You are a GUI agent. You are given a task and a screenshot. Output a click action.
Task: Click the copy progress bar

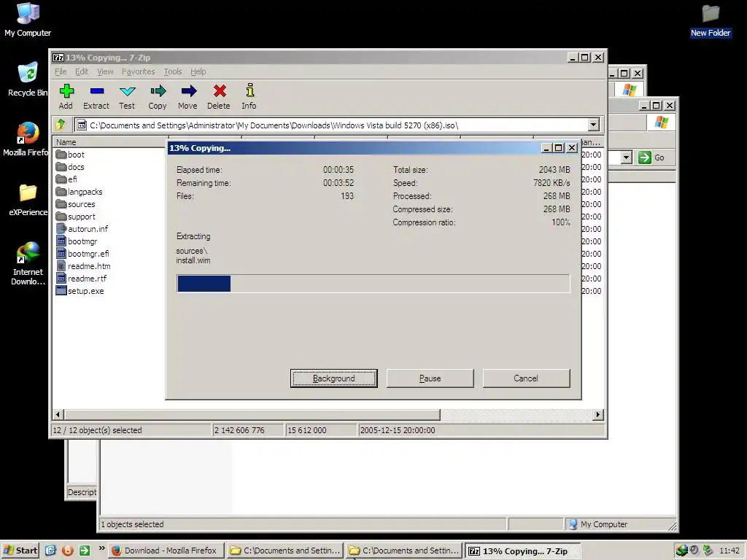(x=373, y=284)
